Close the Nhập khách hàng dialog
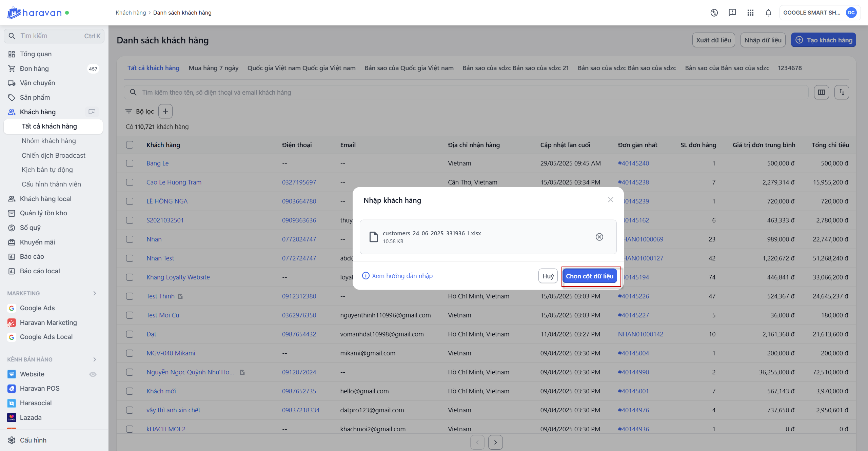 coord(610,200)
